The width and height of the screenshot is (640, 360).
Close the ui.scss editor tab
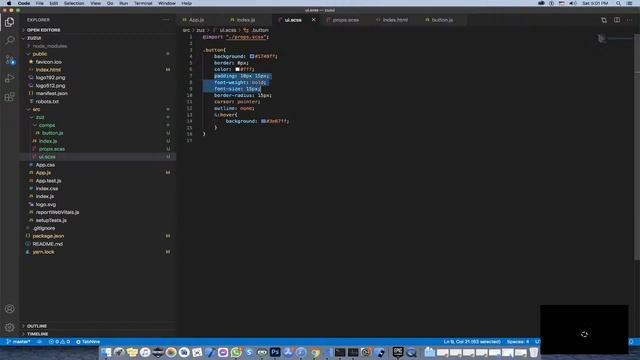click(x=313, y=20)
